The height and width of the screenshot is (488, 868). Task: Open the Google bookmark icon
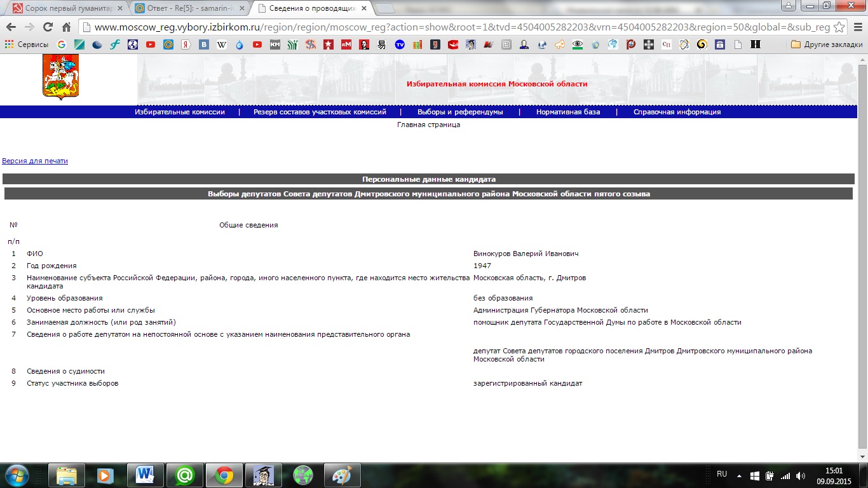[x=61, y=44]
